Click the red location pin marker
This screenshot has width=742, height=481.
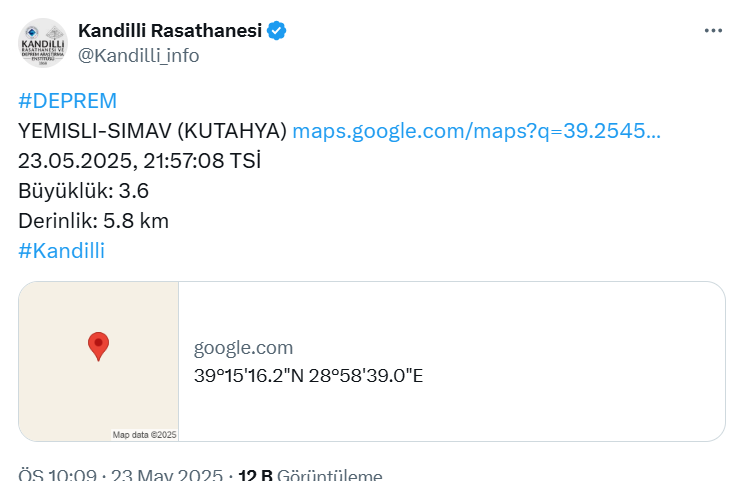point(98,347)
